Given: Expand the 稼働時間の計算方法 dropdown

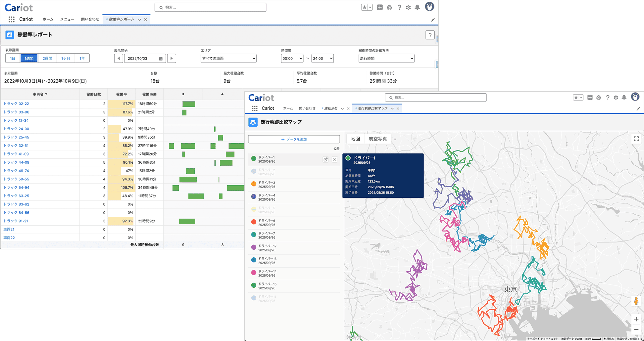Looking at the screenshot, I should pyautogui.click(x=386, y=59).
